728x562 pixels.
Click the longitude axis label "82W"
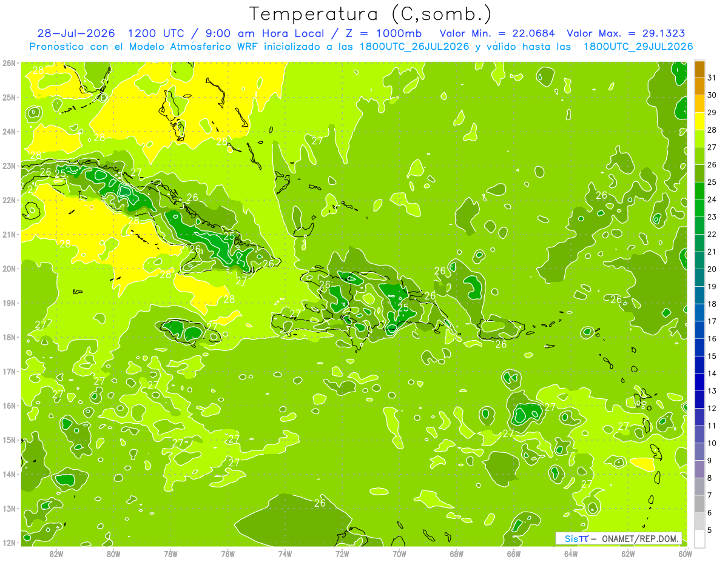(x=56, y=554)
